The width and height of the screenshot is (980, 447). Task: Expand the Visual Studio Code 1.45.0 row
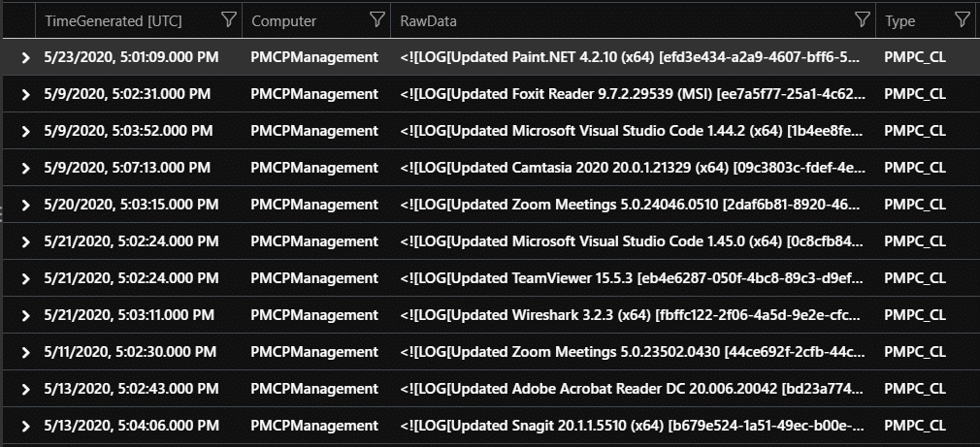25,241
